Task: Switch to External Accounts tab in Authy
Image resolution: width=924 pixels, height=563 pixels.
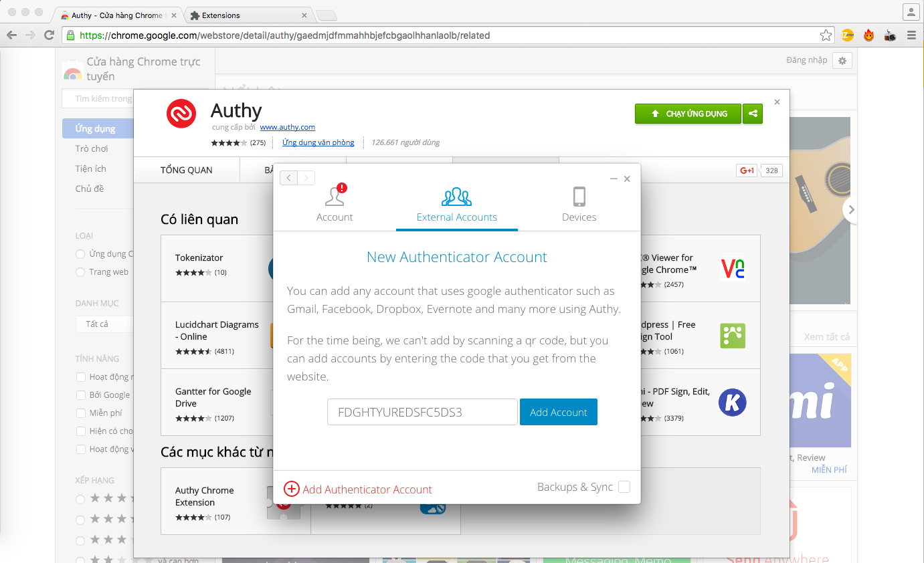Action: [457, 206]
